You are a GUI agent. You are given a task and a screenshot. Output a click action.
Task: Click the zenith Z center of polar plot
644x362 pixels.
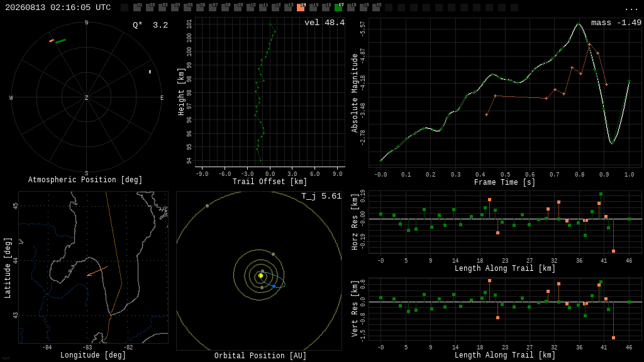pos(86,97)
